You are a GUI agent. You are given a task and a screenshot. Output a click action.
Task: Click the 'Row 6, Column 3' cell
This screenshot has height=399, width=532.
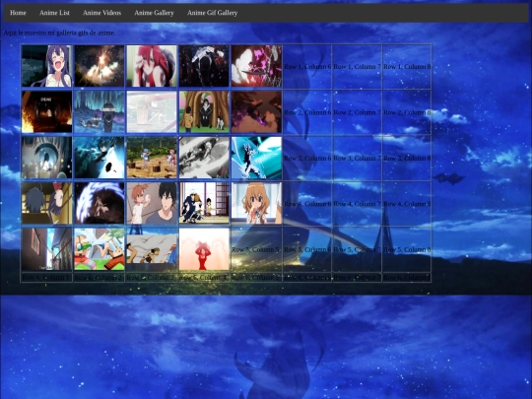[152, 278]
